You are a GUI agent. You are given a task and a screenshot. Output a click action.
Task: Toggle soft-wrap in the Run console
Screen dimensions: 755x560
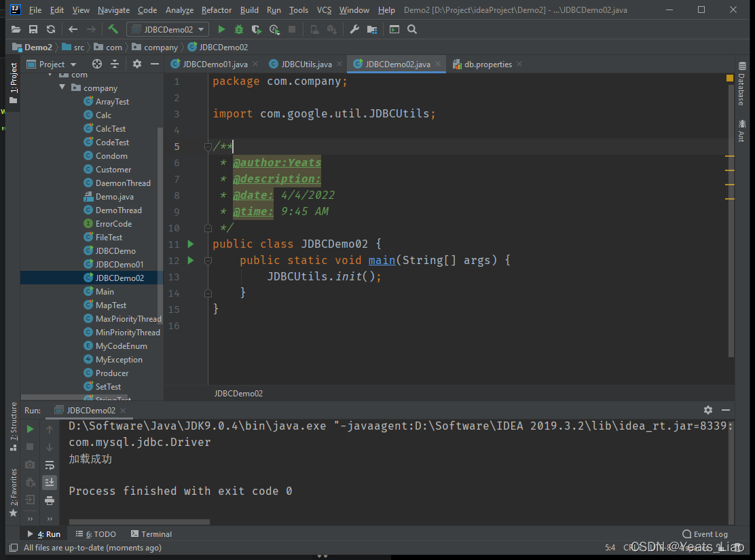tap(50, 465)
